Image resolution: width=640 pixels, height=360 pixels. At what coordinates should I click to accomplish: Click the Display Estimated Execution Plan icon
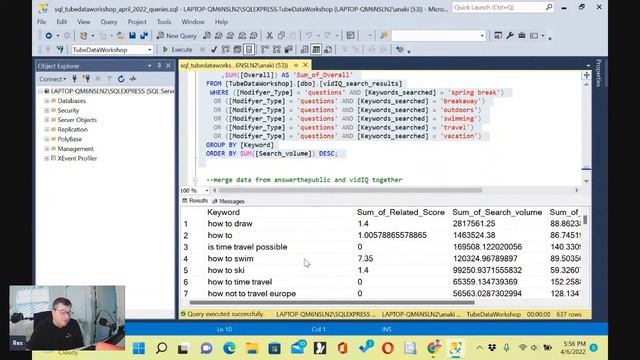click(x=225, y=50)
